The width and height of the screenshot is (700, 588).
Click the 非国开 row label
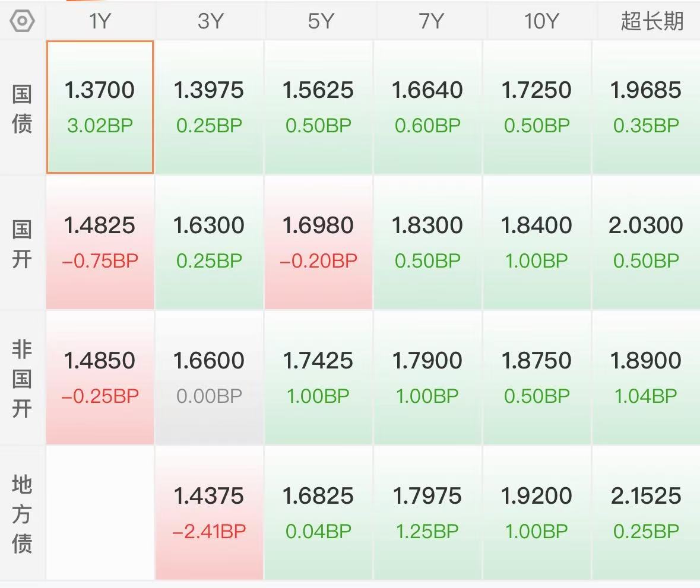(22, 379)
